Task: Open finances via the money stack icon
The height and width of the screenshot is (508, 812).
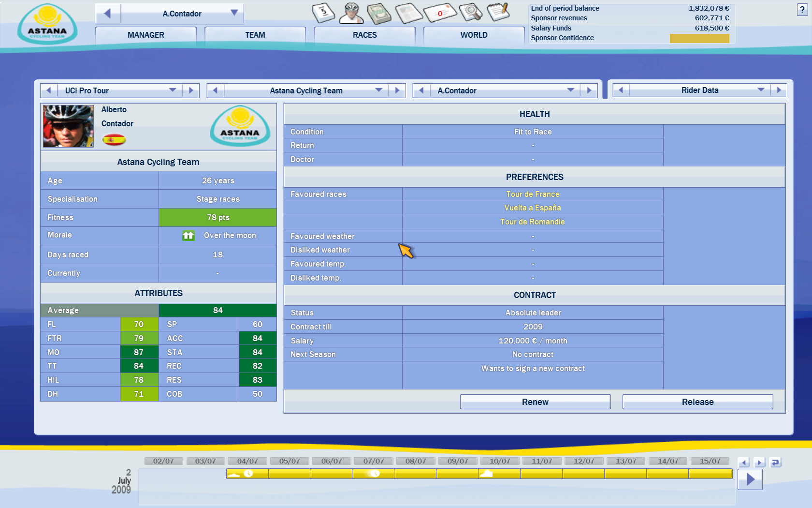Action: click(x=379, y=13)
